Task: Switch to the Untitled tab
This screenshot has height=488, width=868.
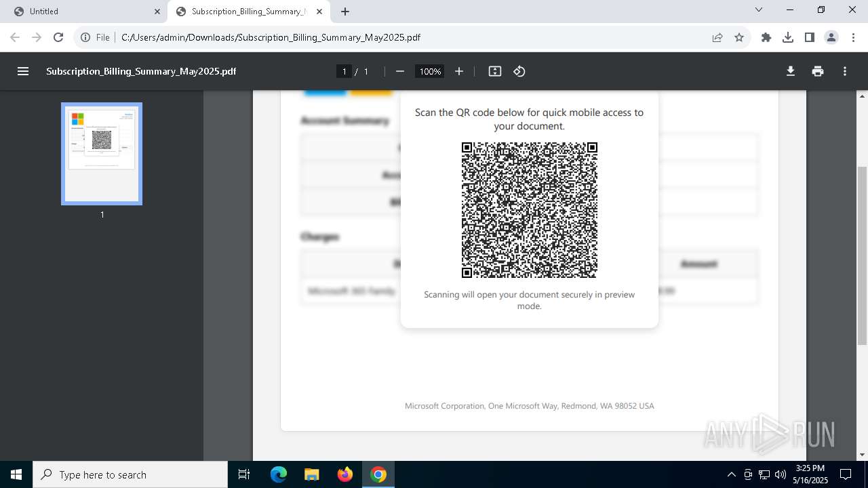Action: (84, 12)
